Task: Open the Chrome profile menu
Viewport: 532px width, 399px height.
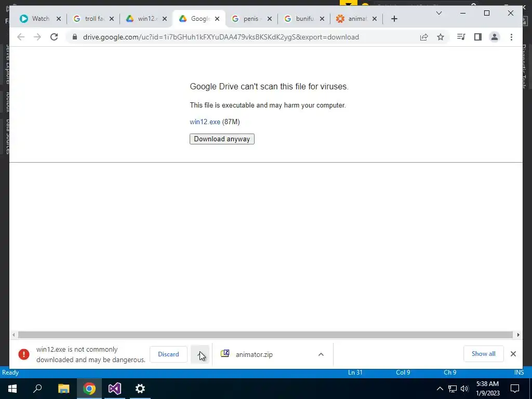Action: pyautogui.click(x=495, y=37)
